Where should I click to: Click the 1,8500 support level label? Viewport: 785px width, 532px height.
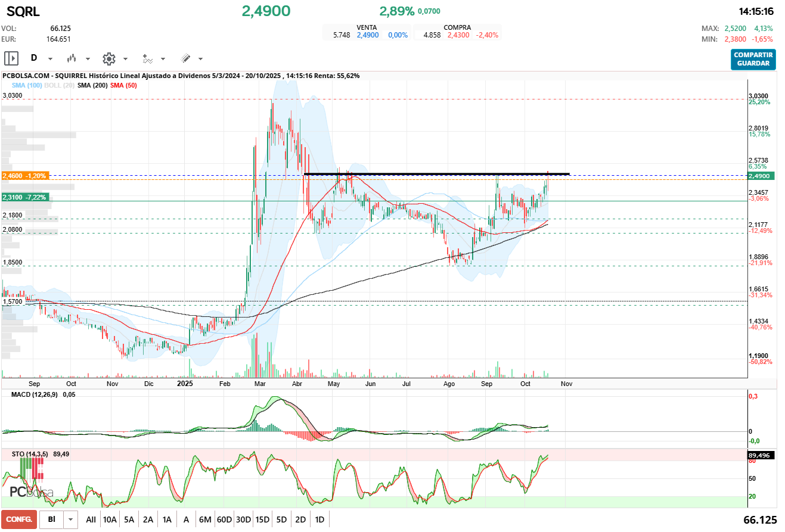13,262
